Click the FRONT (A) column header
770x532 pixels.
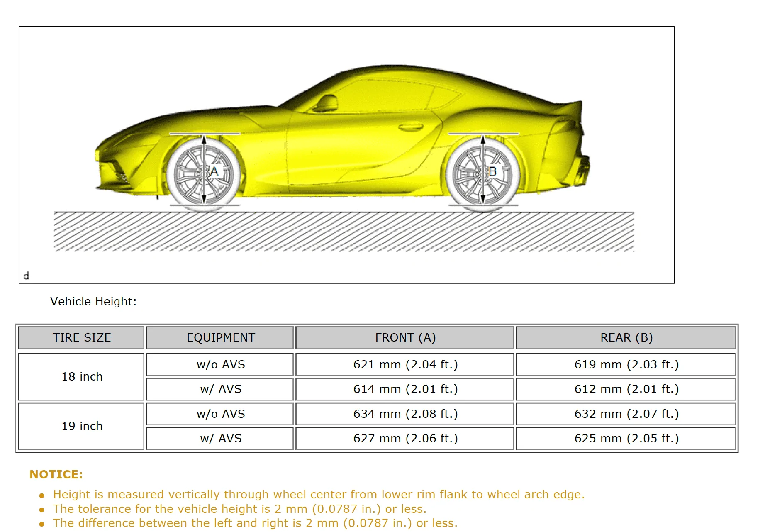tap(405, 338)
